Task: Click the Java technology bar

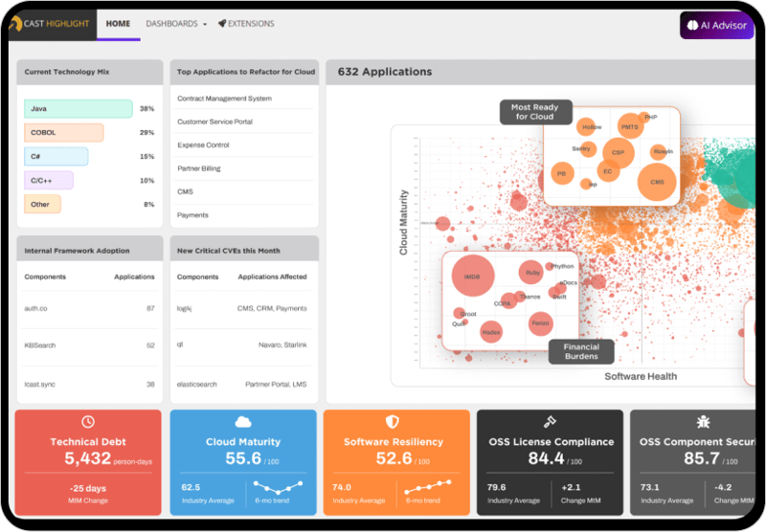Action: pos(79,109)
